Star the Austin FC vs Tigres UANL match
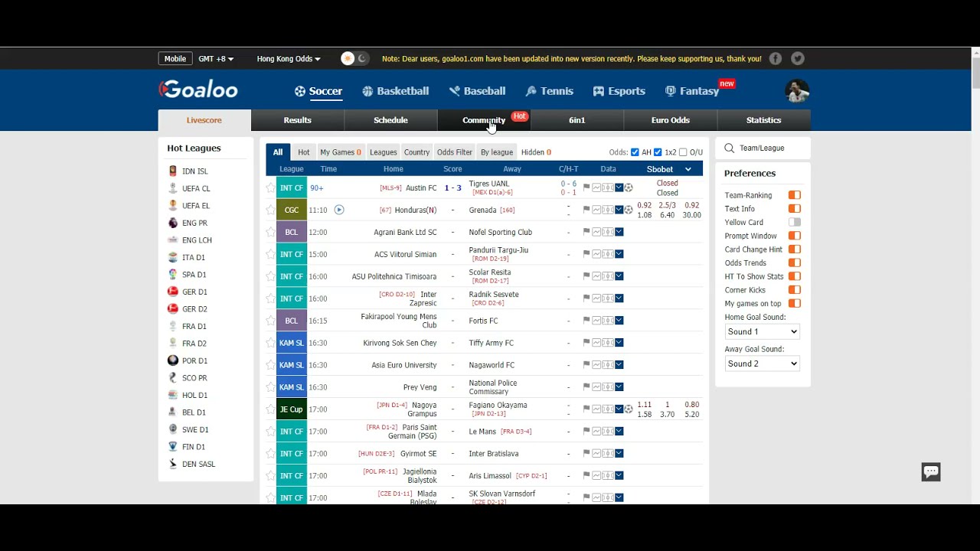 tap(270, 187)
